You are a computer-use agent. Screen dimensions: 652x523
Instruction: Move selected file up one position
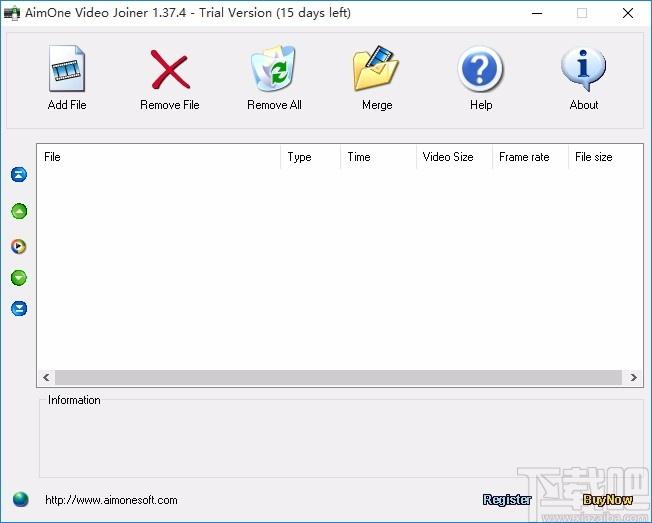[x=19, y=211]
